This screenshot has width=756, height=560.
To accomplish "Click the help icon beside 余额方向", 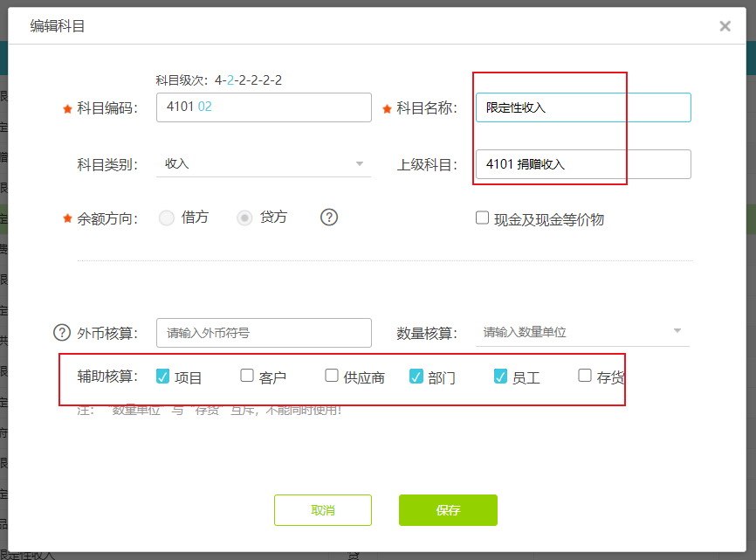I will tap(328, 217).
